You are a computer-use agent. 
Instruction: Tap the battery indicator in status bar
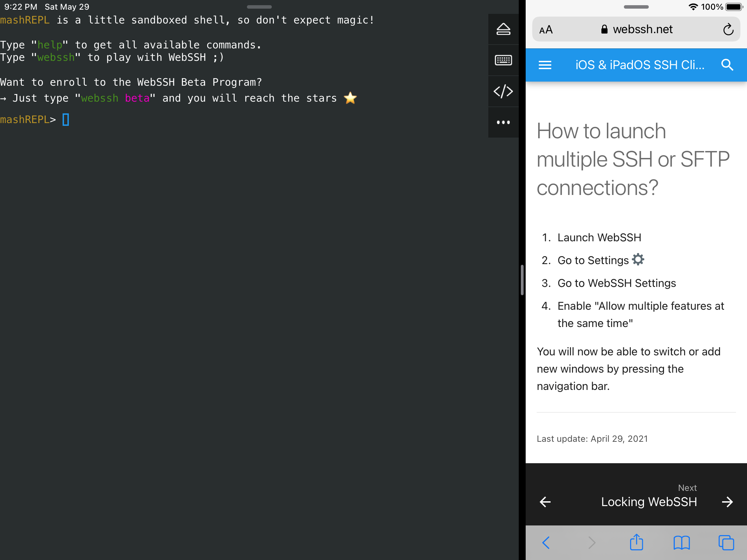734,7
